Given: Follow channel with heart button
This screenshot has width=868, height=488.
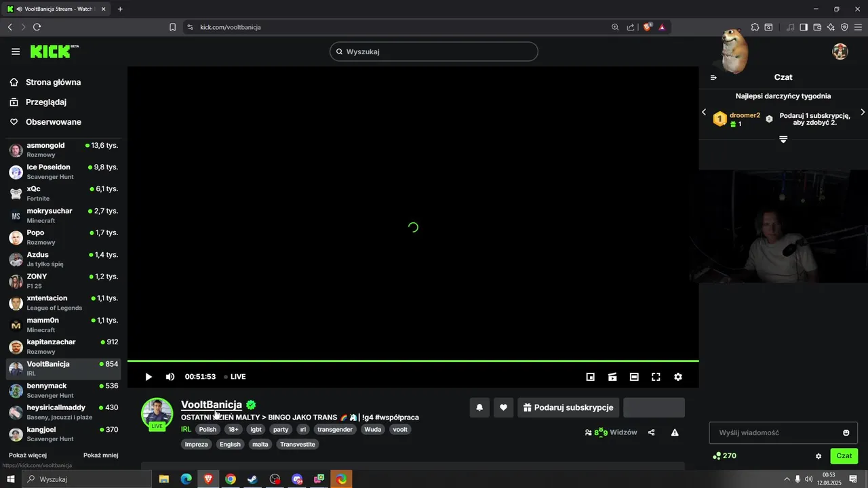Looking at the screenshot, I should (503, 407).
